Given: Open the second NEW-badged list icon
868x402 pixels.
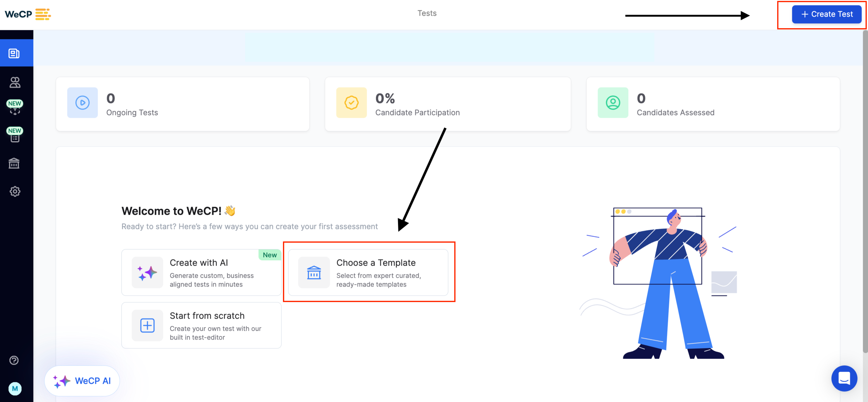Looking at the screenshot, I should [15, 135].
